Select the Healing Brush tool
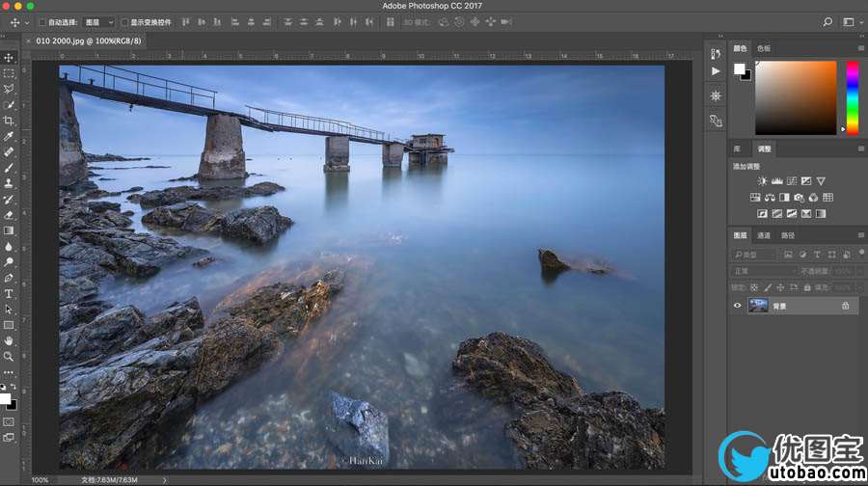The height and width of the screenshot is (486, 868). click(x=9, y=151)
